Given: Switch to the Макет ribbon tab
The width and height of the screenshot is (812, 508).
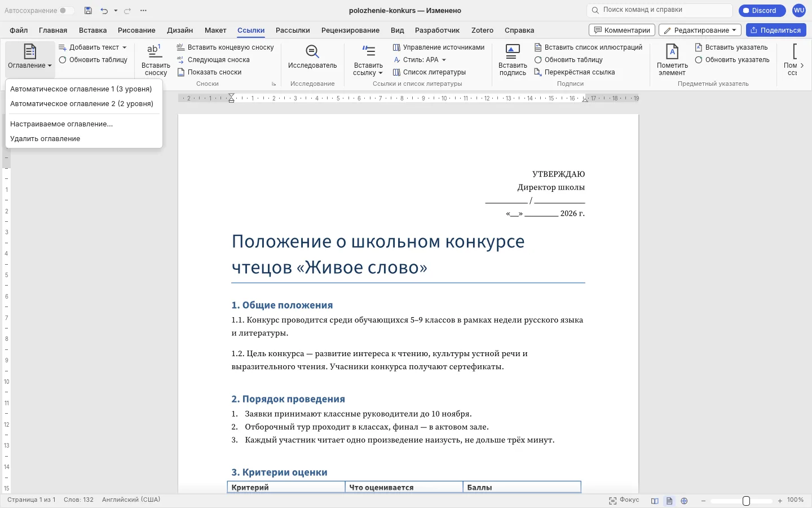Looking at the screenshot, I should pyautogui.click(x=215, y=30).
